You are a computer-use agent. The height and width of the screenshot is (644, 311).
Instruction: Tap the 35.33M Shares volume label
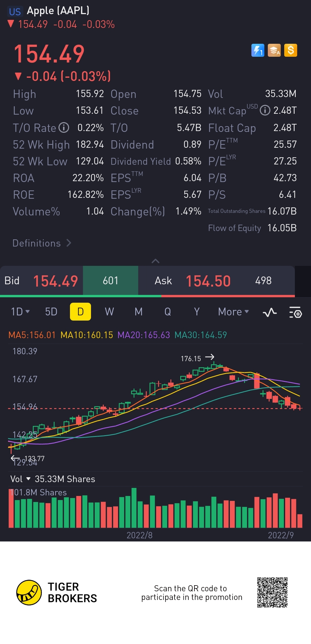pos(65,479)
